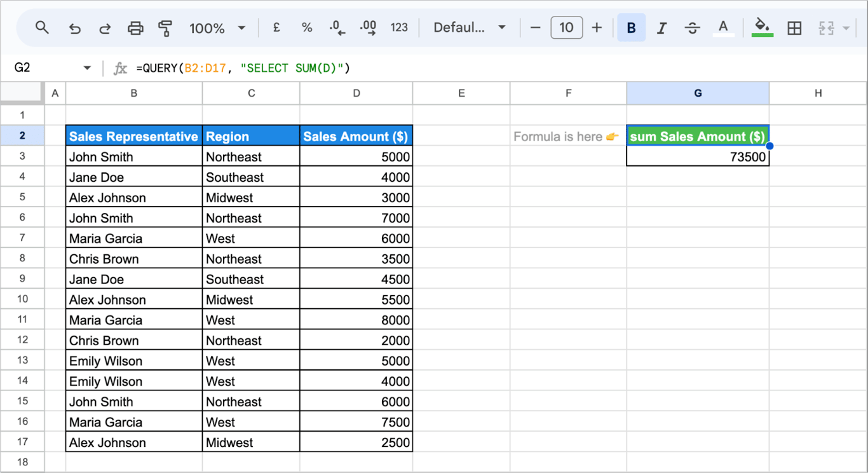Screen dimensions: 868x473
Task: Redo the last action
Action: point(105,28)
